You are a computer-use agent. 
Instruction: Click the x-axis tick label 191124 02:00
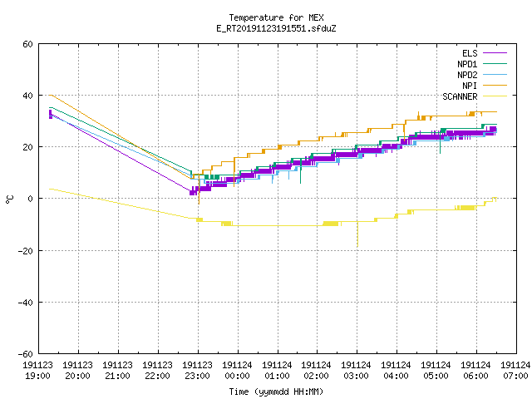(x=316, y=371)
